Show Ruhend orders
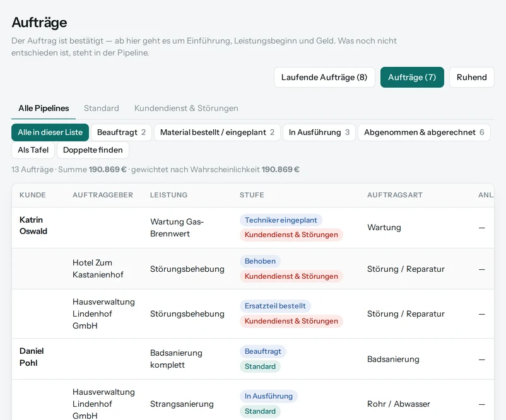The height and width of the screenshot is (420, 506). pyautogui.click(x=471, y=78)
